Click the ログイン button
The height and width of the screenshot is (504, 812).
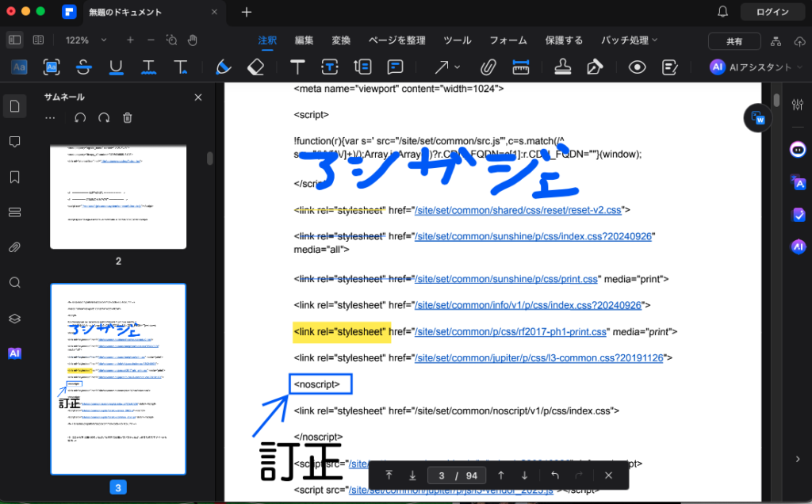tap(772, 12)
